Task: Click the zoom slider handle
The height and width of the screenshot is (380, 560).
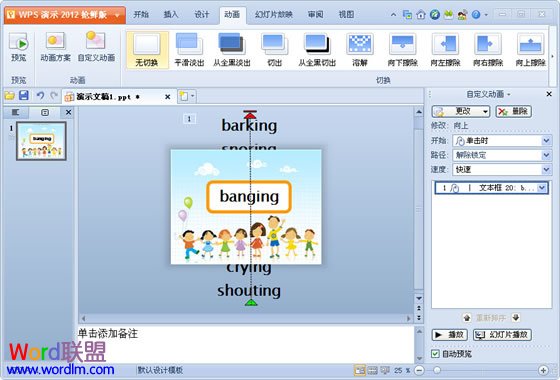Action: coord(436,370)
